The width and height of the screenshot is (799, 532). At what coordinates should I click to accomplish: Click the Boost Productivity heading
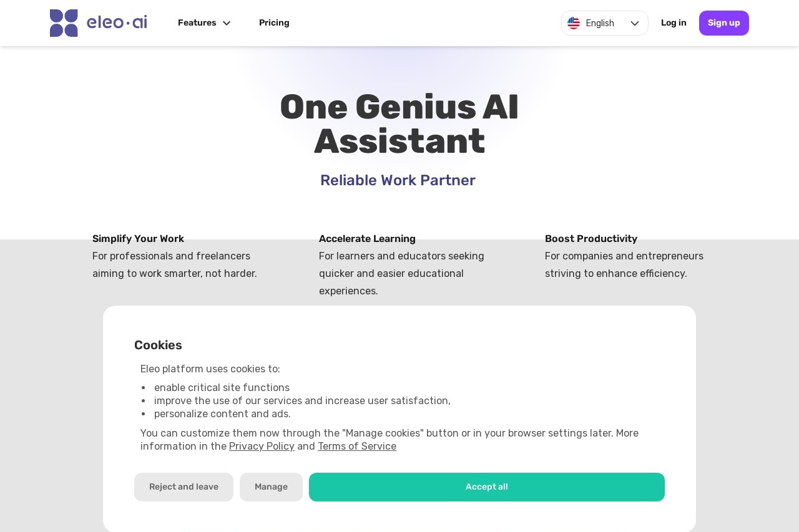591,239
